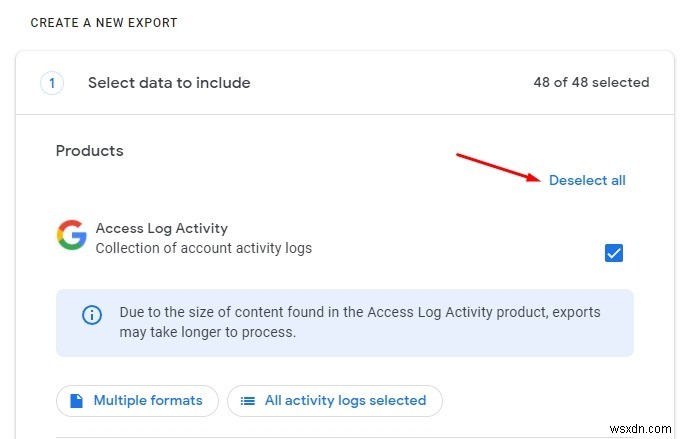This screenshot has width=683, height=439.
Task: Click the file icon beside Multiple formats
Action: [76, 401]
